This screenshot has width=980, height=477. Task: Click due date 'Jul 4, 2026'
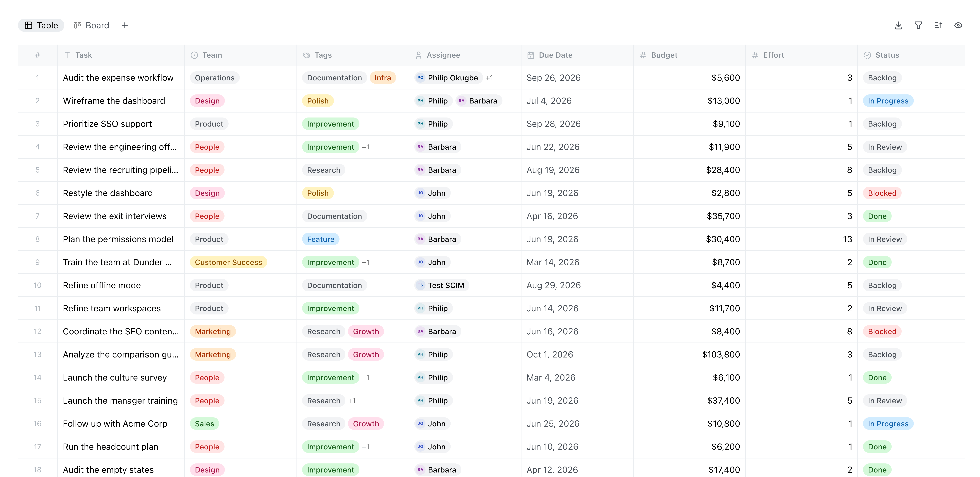tap(549, 101)
